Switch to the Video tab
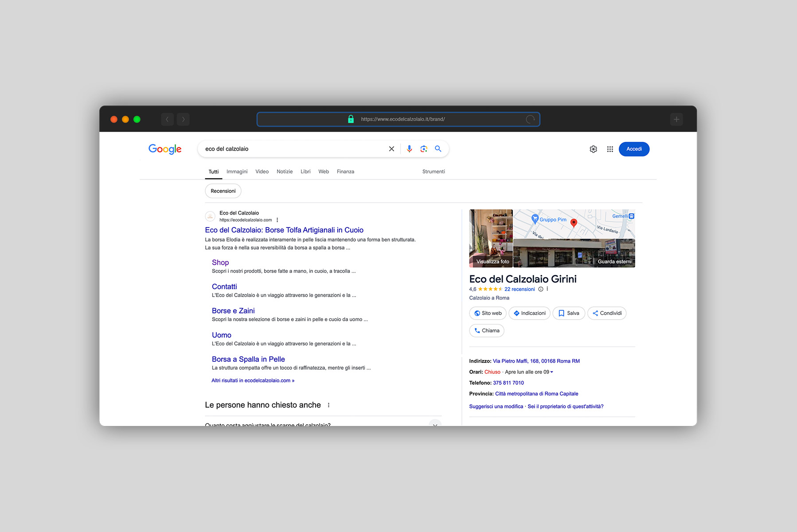Viewport: 797px width, 532px height. click(262, 172)
